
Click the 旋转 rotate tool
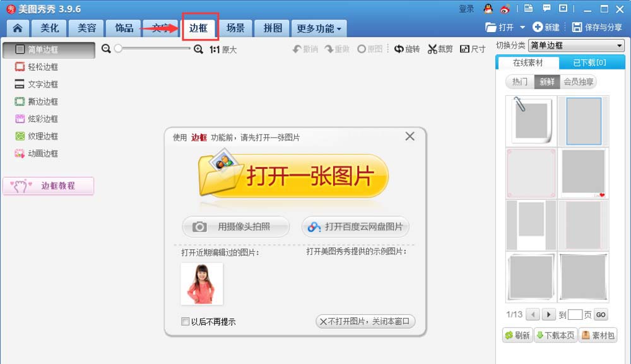tap(407, 49)
